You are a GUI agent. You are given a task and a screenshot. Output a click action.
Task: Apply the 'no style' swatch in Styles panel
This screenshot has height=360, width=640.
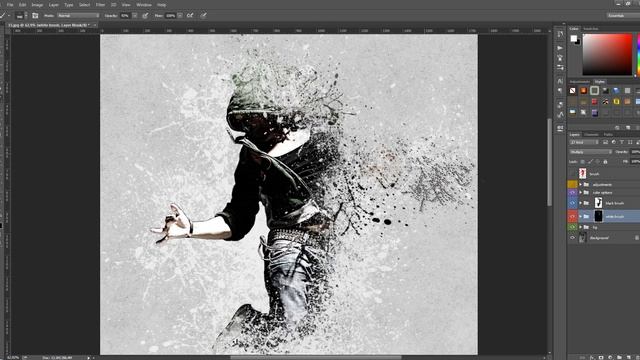[x=573, y=91]
